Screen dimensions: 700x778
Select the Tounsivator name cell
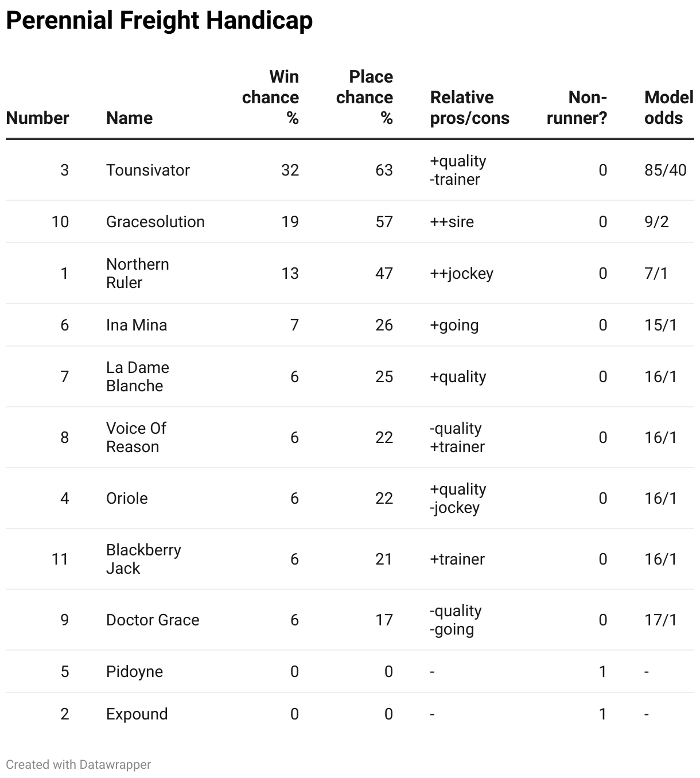click(x=148, y=170)
